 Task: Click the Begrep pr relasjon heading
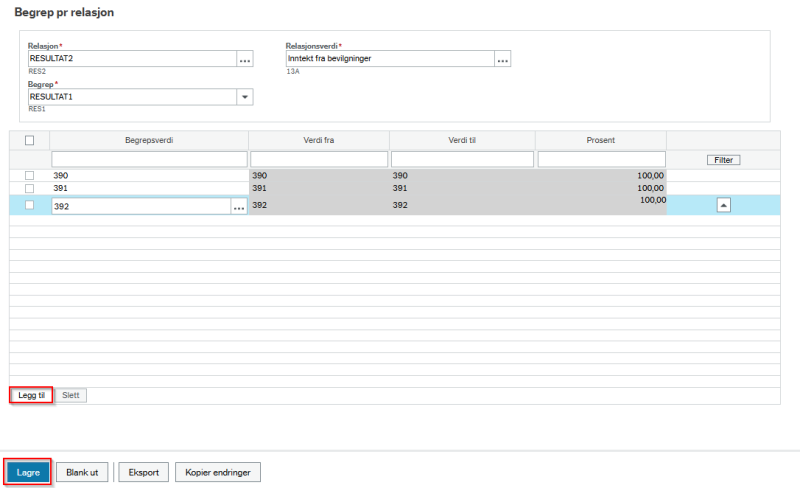point(64,12)
